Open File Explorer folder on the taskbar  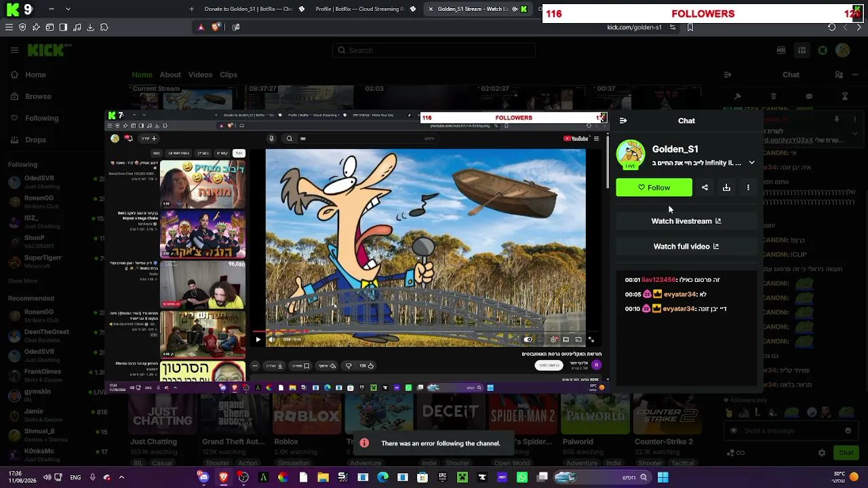[323, 477]
